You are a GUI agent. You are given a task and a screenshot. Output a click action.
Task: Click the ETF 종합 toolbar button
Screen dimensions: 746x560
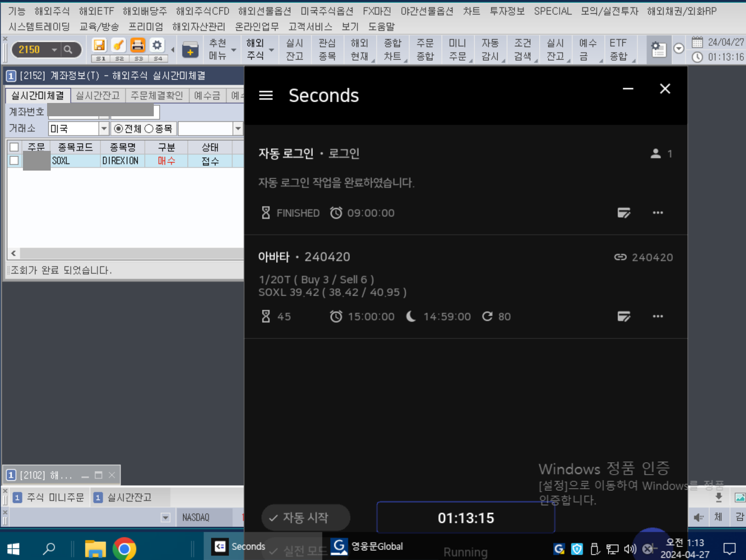point(620,50)
